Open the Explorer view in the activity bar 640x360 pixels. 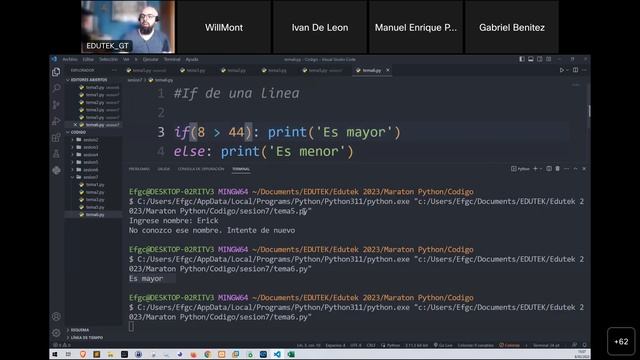pos(56,72)
